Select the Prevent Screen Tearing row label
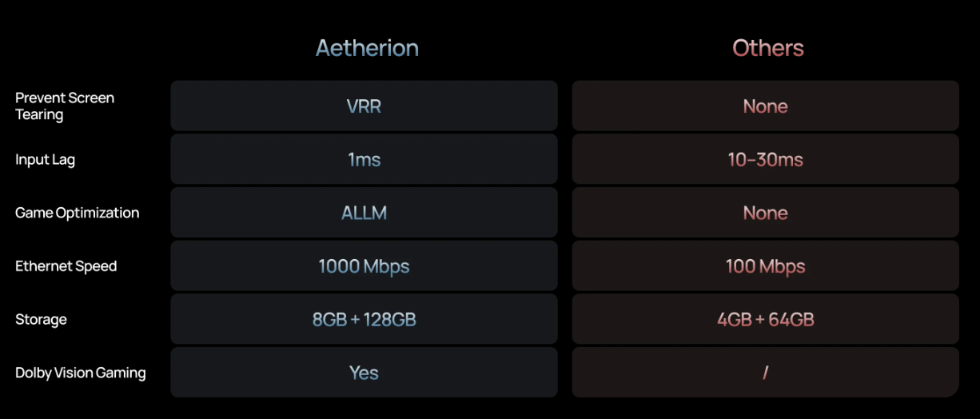The image size is (980, 419). 65,106
